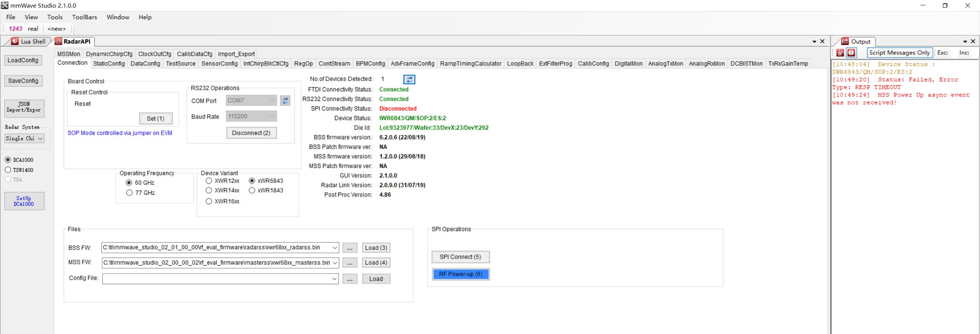Open the File menu
The image size is (980, 334).
click(11, 17)
